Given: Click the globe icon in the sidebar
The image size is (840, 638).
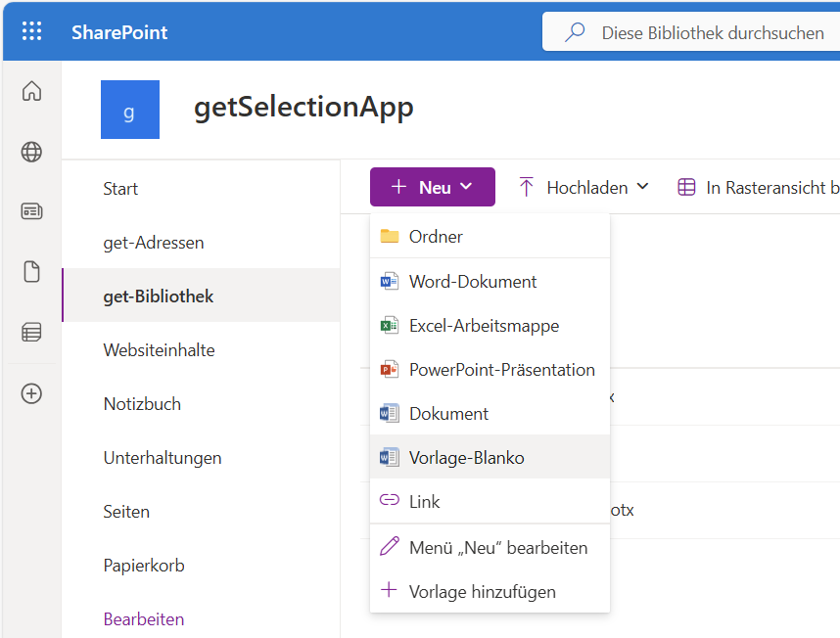Looking at the screenshot, I should point(31,153).
